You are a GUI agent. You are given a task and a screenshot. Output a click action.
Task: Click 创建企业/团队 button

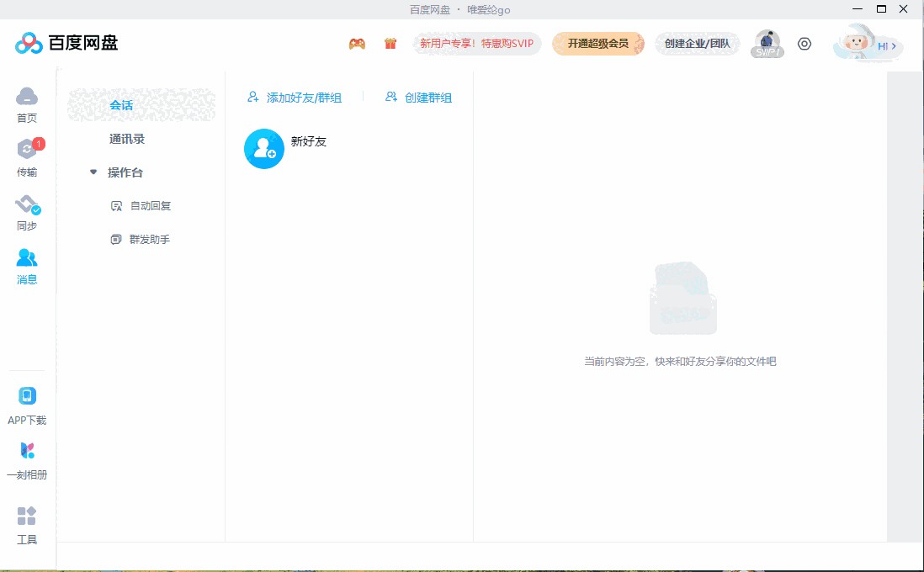point(697,43)
